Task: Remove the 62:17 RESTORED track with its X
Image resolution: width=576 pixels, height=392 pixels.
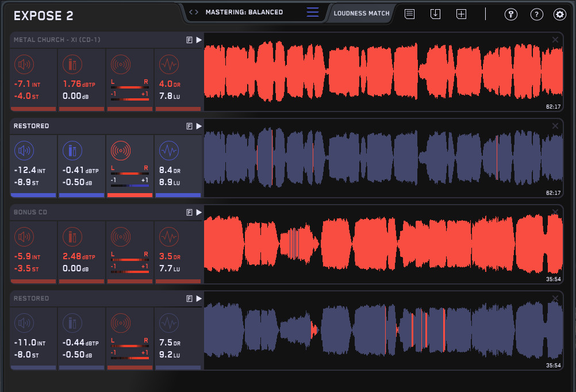Action: coord(555,126)
